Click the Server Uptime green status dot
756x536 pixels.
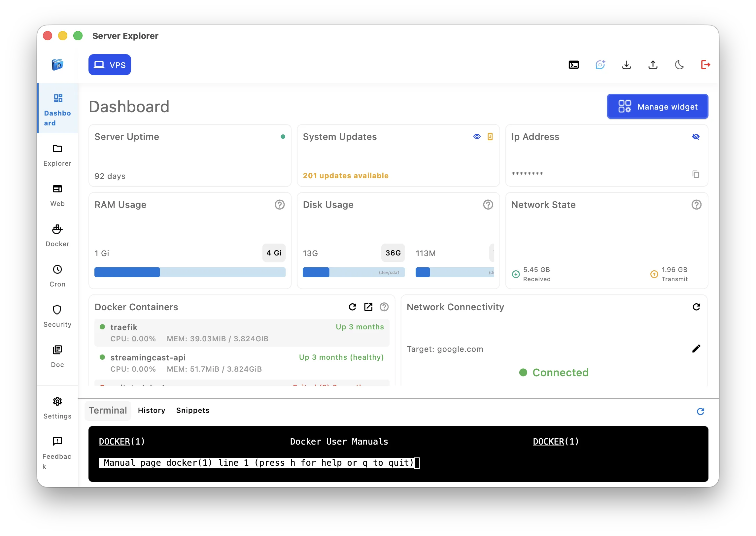(283, 137)
